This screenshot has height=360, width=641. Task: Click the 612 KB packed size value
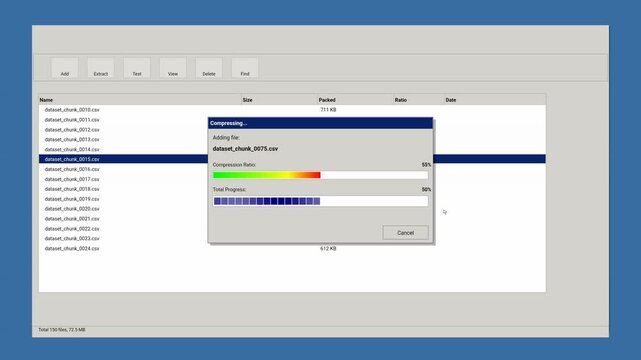(328, 248)
